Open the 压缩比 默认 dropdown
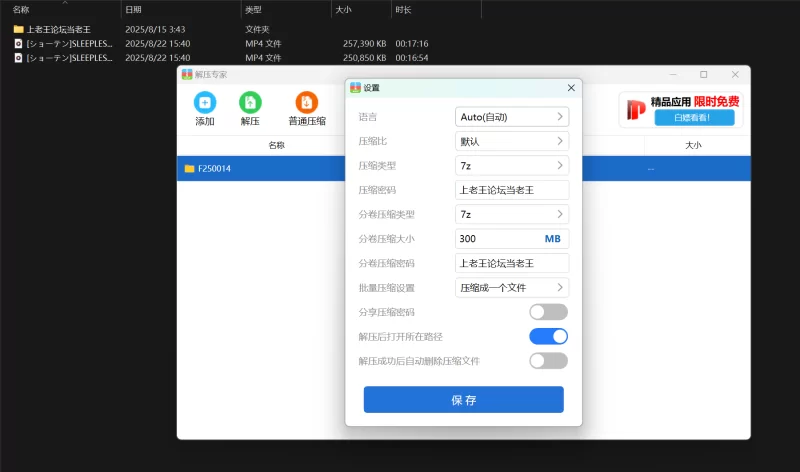This screenshot has width=800, height=472. tap(512, 141)
